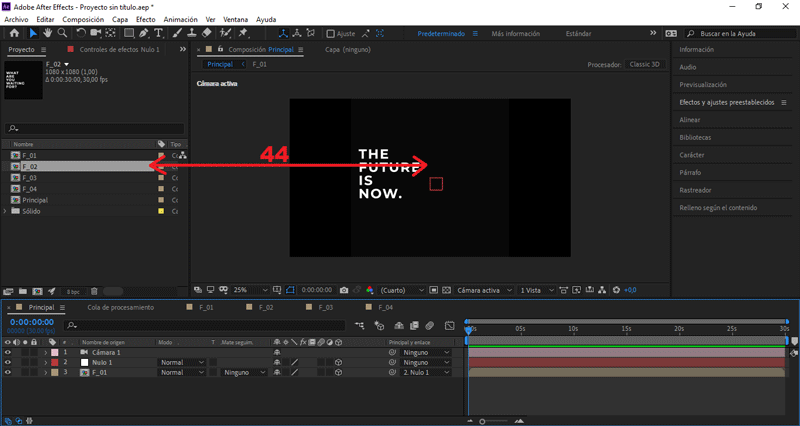Screen dimensions: 800x426
Task: Expand the Cámara 1 layer properties
Action: coord(45,352)
